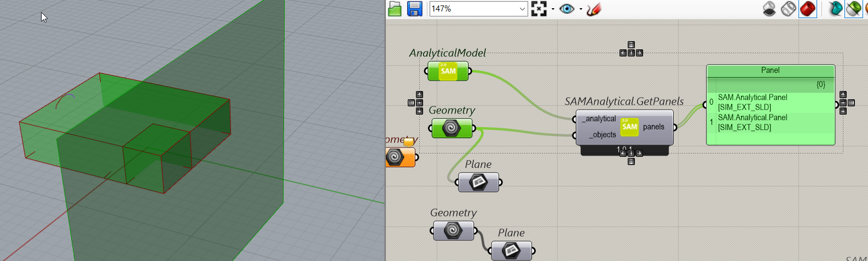Click right widget distribute grid icon
This screenshot has height=261, width=868.
[x=851, y=103]
